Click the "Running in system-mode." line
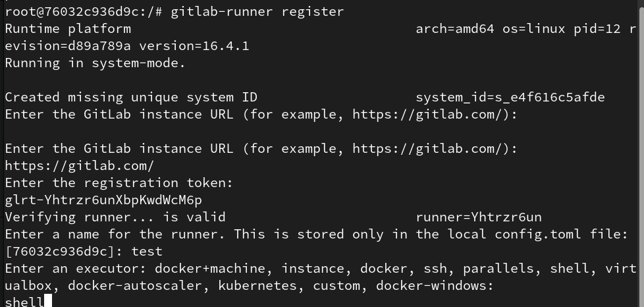Screen dimensions: 644x307 (x=95, y=63)
